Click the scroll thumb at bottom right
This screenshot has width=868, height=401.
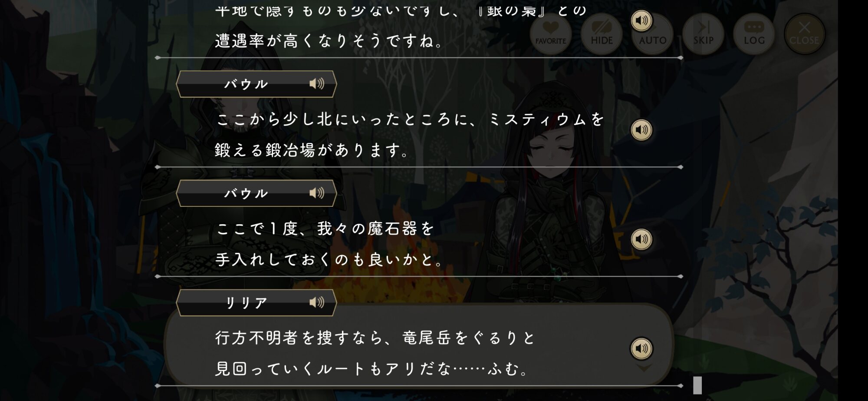697,385
